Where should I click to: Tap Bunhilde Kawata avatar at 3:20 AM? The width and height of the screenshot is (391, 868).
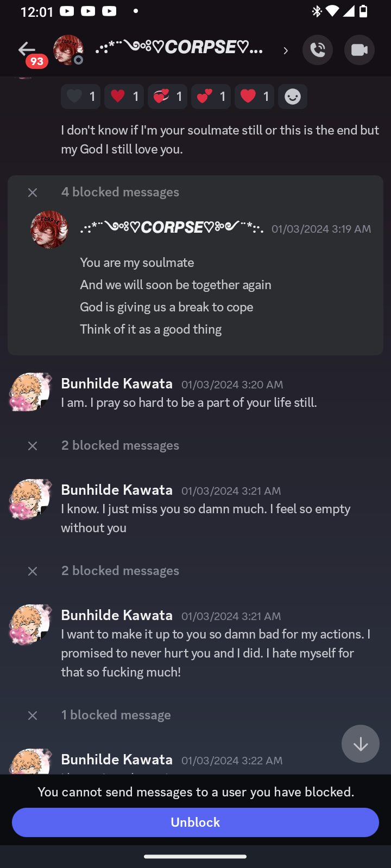(x=30, y=392)
